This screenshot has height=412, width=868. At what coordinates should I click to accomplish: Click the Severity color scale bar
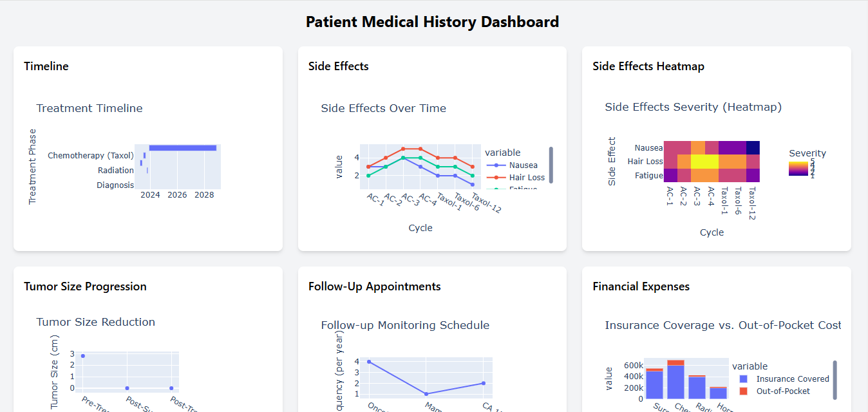pos(799,169)
